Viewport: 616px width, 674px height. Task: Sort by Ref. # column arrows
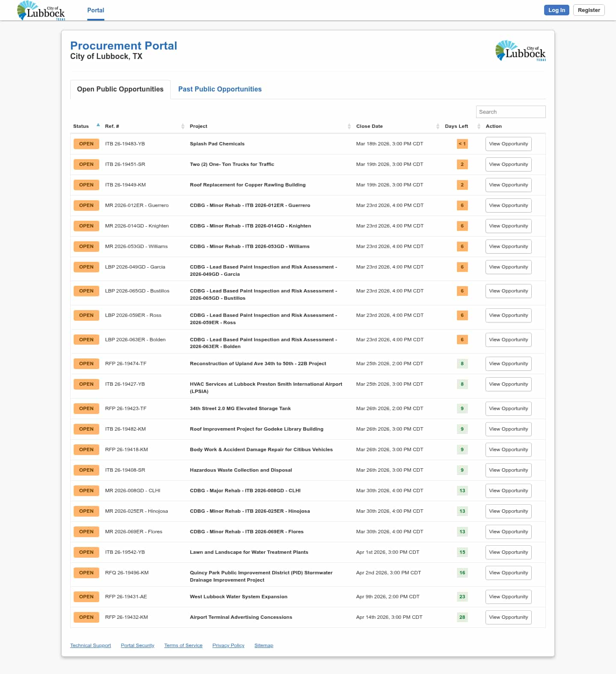pos(183,126)
